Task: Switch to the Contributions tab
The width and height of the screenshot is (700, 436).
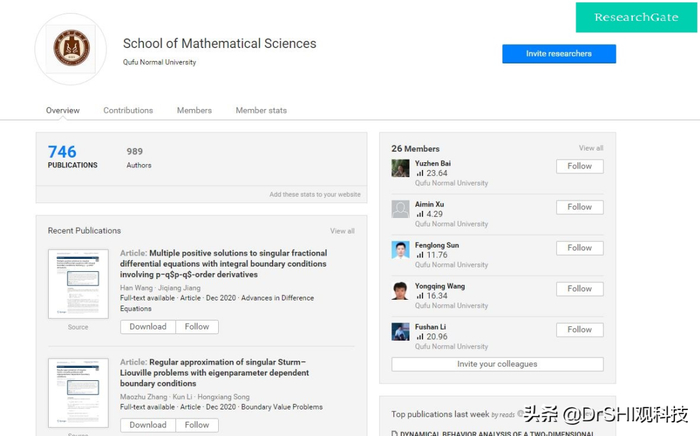Action: coord(128,110)
